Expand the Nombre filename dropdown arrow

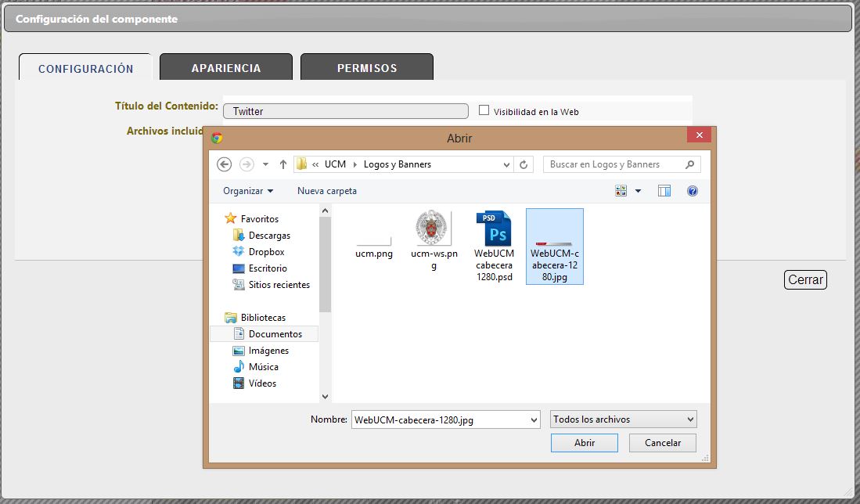(534, 419)
